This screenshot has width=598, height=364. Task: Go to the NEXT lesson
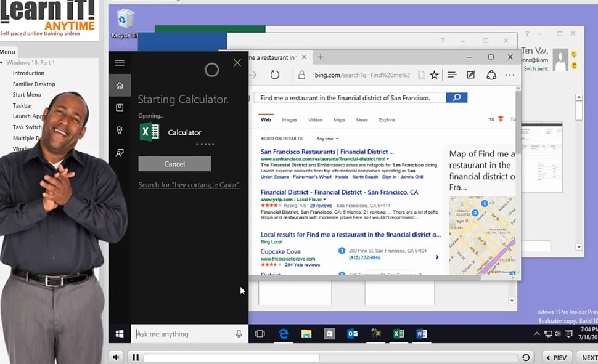[588, 357]
